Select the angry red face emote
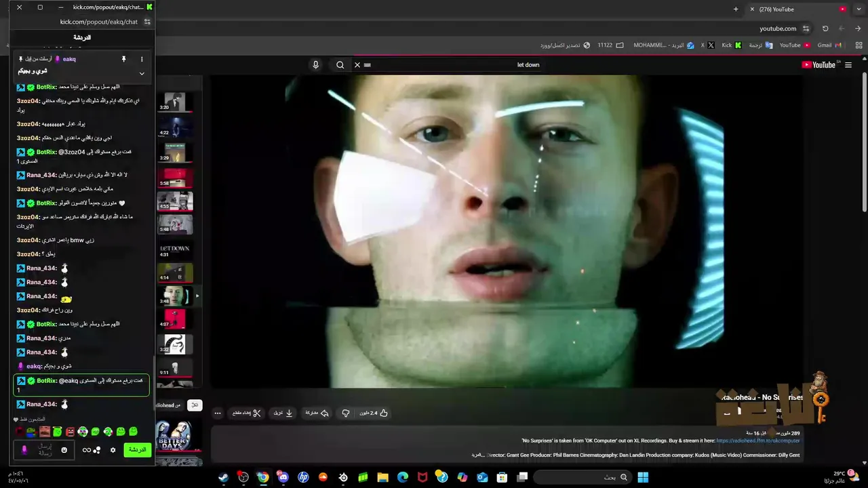Screen dimensions: 868x488 click(70, 432)
